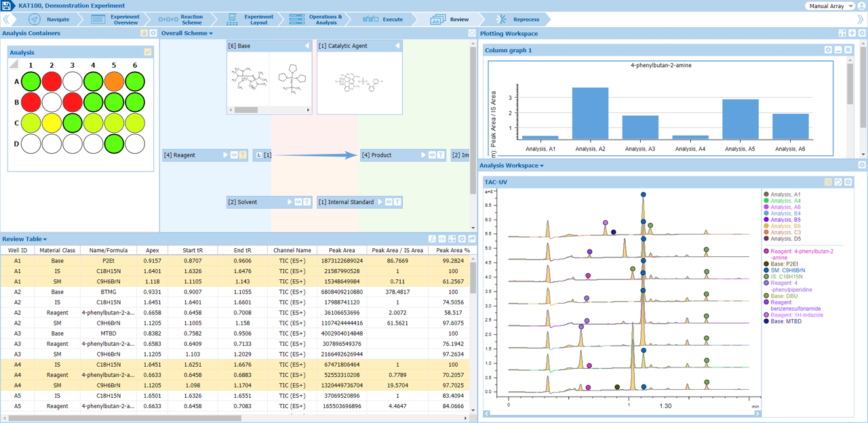Add a new plot in Plotting Workspace
The width and height of the screenshot is (868, 423).
852,33
